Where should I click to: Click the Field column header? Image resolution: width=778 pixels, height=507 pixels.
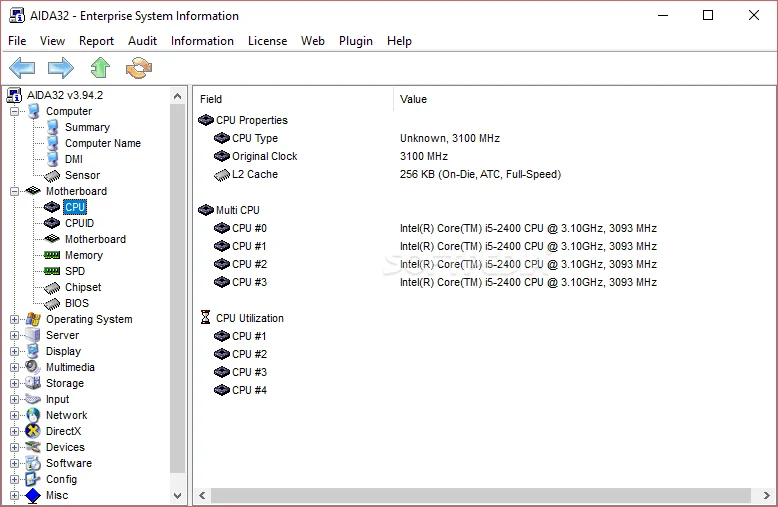(294, 99)
